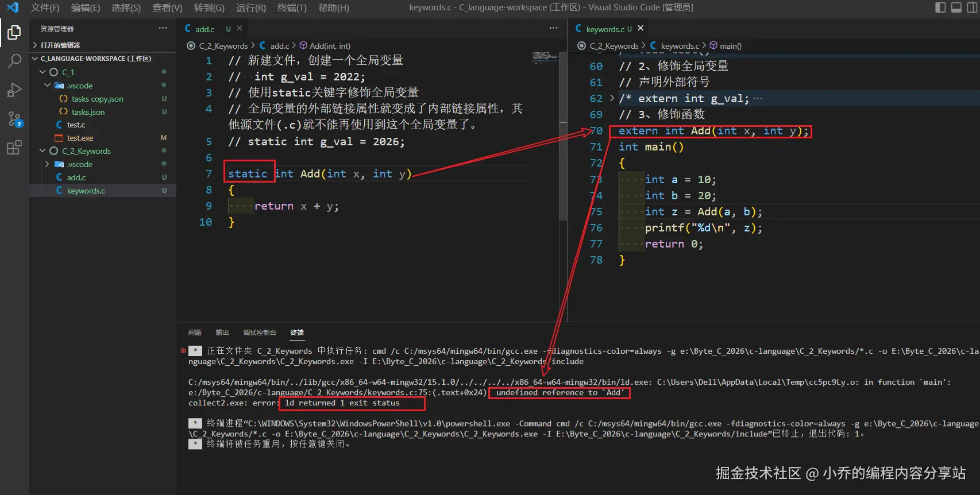Close the add.c editor tab
Image resolution: width=980 pixels, height=495 pixels.
[240, 28]
